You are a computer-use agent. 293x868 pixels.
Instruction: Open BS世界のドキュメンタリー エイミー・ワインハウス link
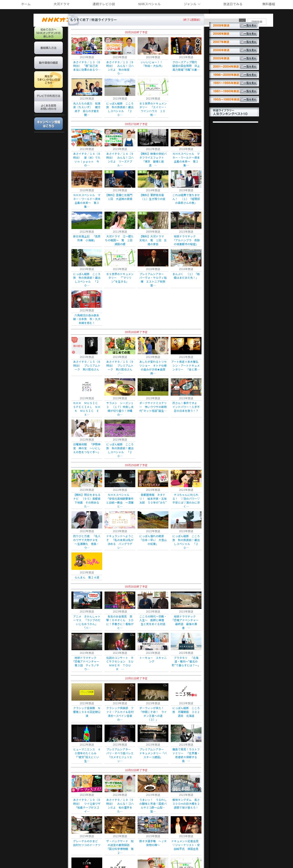[x=153, y=109]
